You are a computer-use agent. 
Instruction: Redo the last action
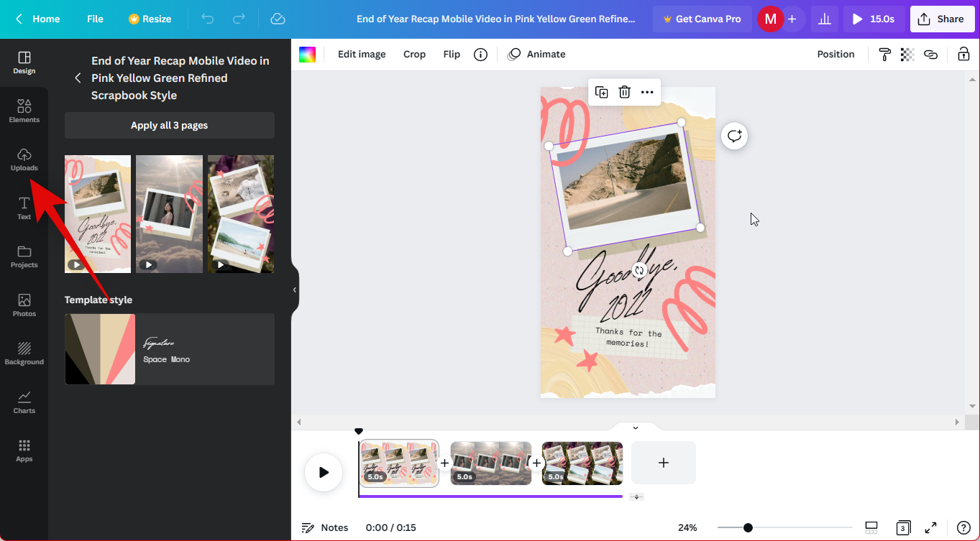[x=239, y=19]
